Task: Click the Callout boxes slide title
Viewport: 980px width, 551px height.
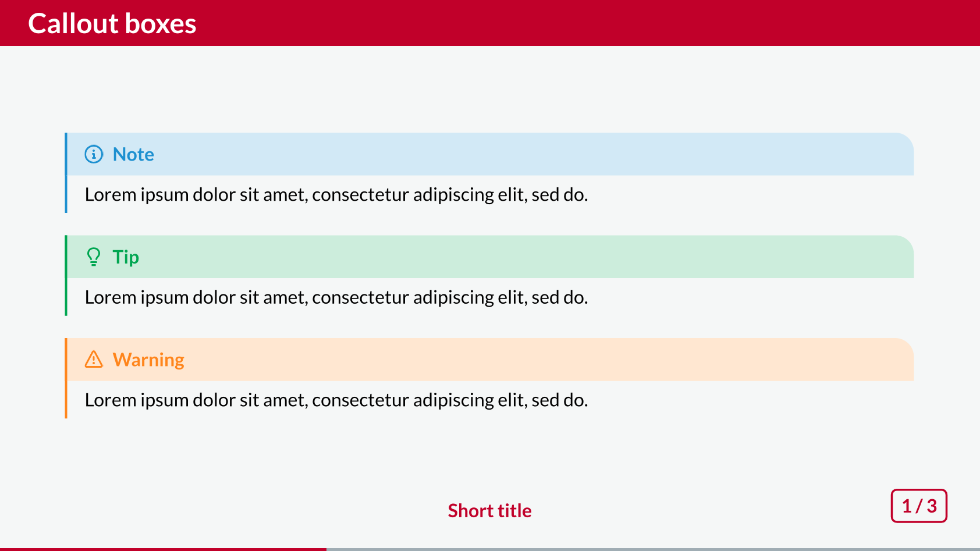Action: pos(112,24)
